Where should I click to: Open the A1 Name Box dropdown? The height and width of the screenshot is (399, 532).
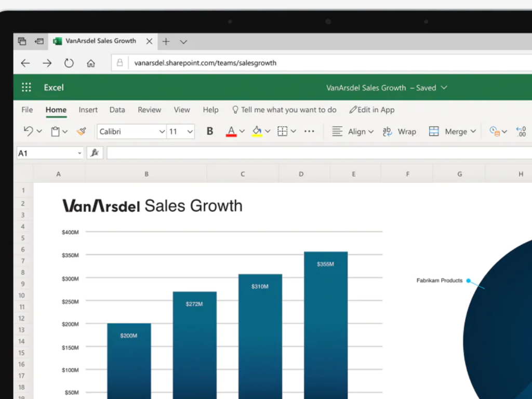click(x=79, y=153)
